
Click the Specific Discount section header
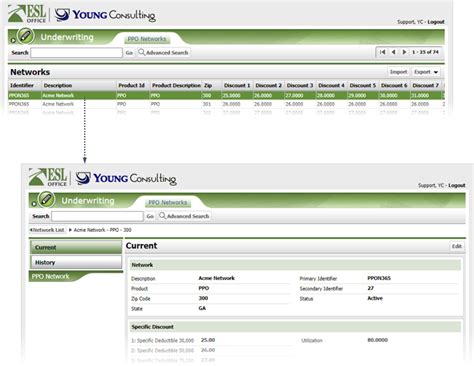295,327
